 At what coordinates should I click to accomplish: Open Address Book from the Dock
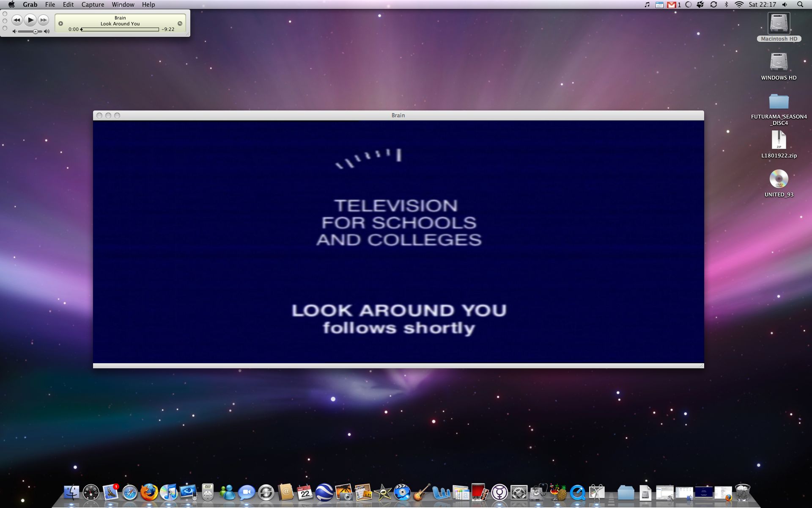tap(285, 493)
